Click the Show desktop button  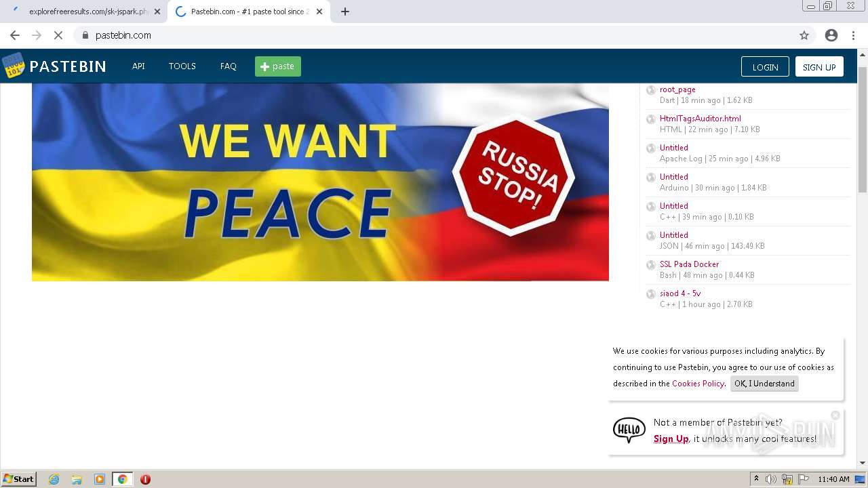pos(860,479)
